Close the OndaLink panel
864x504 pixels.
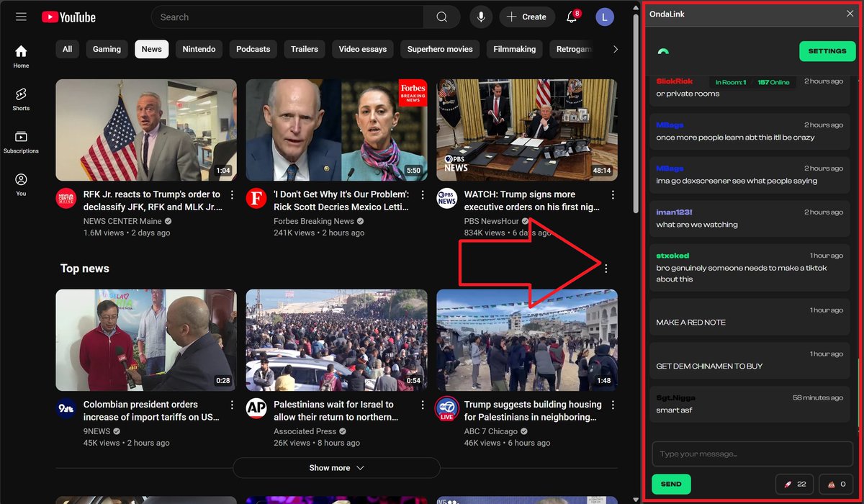point(850,14)
